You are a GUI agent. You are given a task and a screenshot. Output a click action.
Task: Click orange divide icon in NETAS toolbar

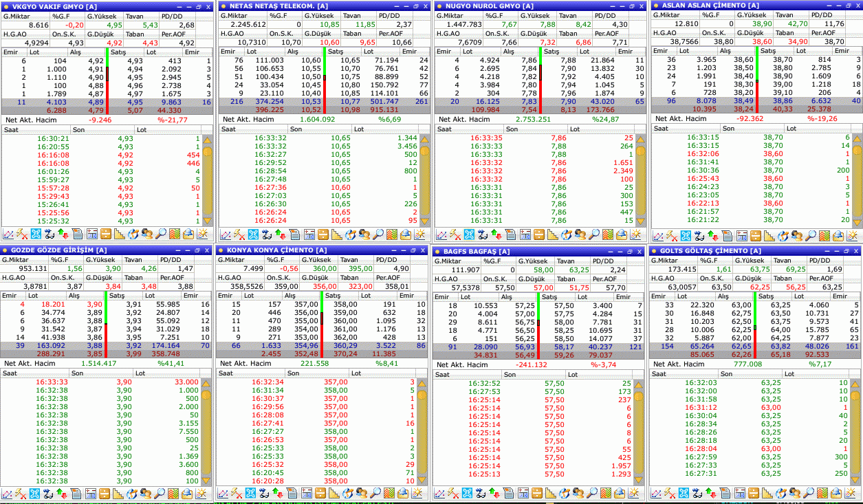coord(323,234)
